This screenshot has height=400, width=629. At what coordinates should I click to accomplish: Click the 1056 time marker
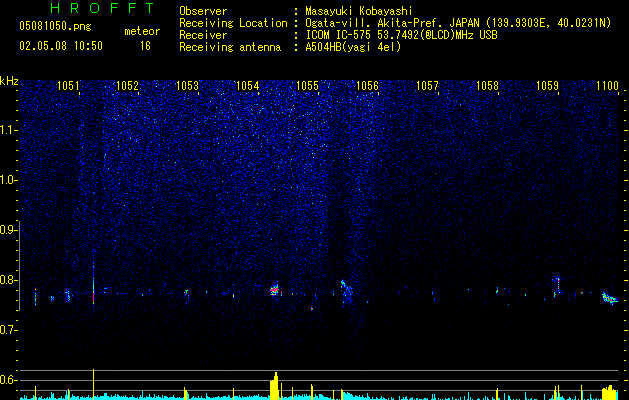click(367, 86)
